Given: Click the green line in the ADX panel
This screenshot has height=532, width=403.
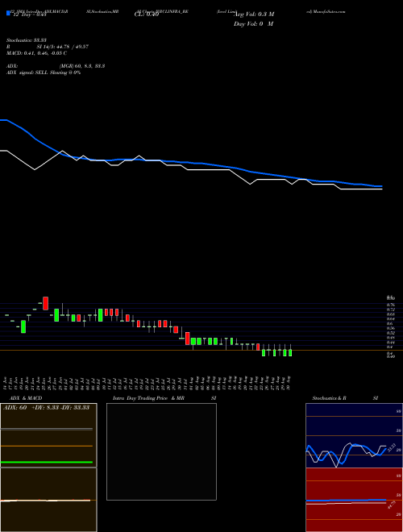Looking at the screenshot, I should click(47, 462).
